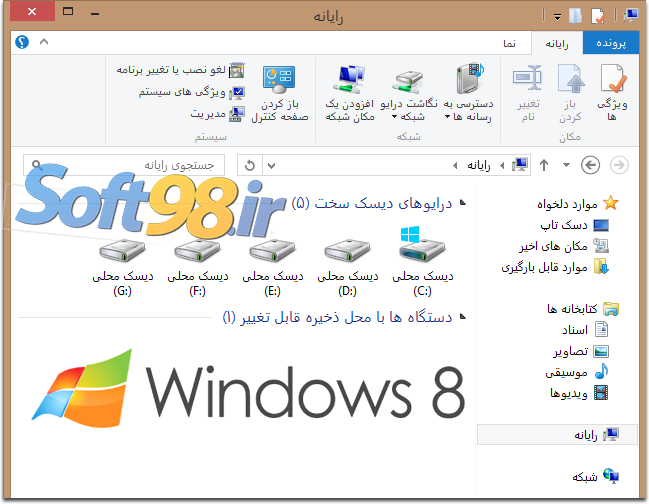The width and height of the screenshot is (649, 504).
Task: Open the recent locations dropdown arrow
Action: (x=566, y=165)
